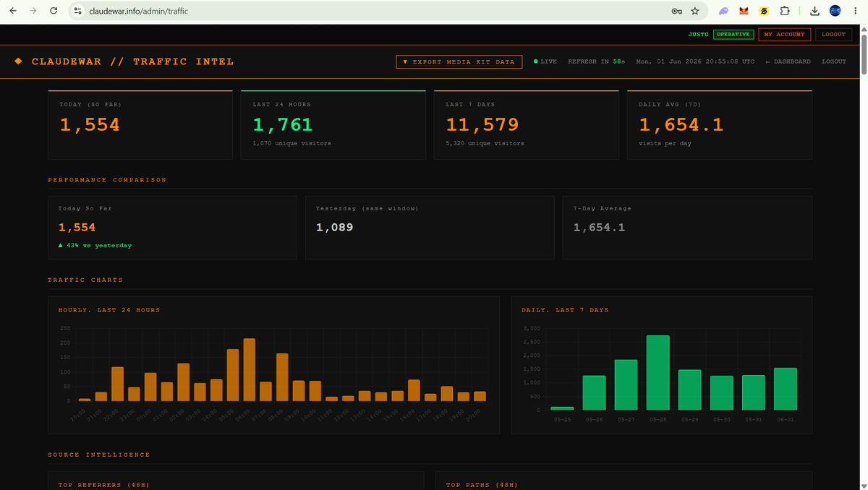Click the hourly bar at 08:00
868x490 pixels.
282,377
